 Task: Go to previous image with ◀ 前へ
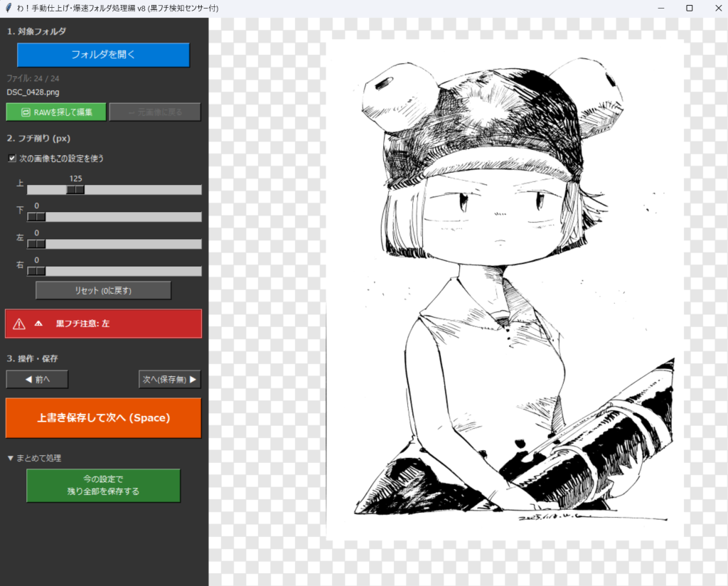click(x=37, y=380)
